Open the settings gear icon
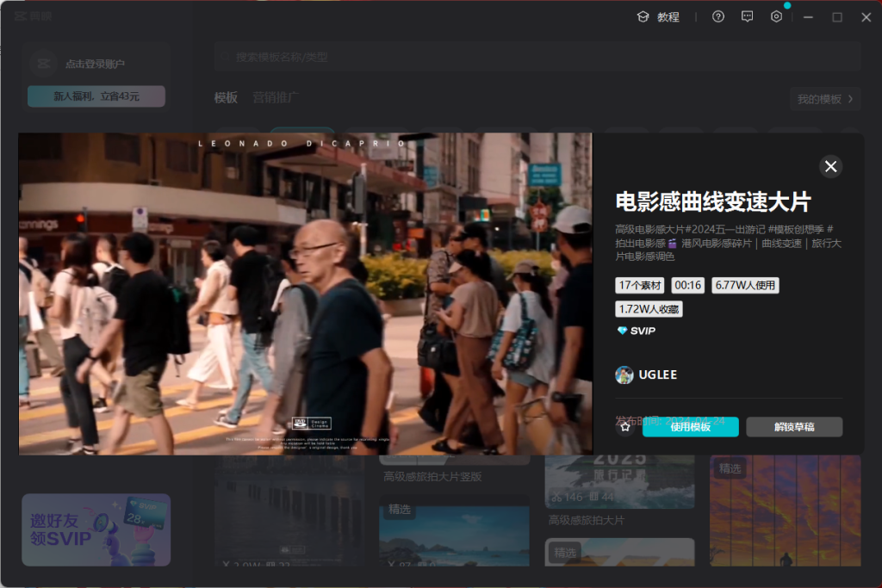Screen dimensions: 882x588 [x=776, y=16]
